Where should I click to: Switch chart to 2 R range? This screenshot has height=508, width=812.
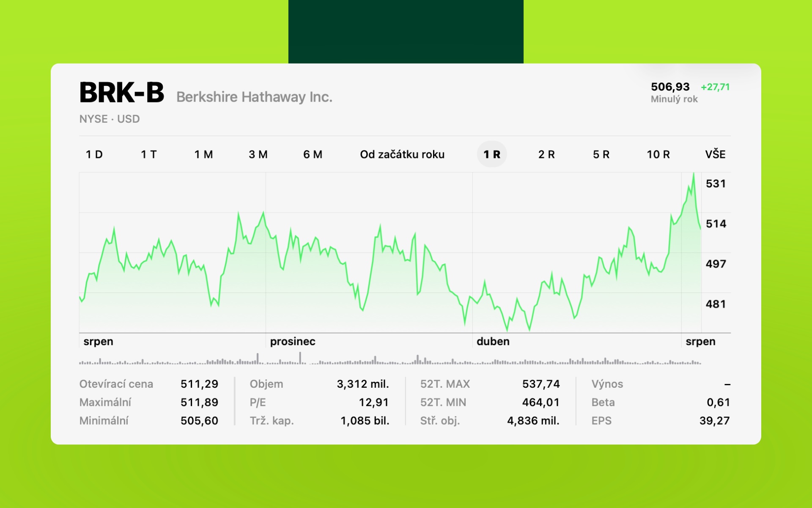(x=546, y=155)
